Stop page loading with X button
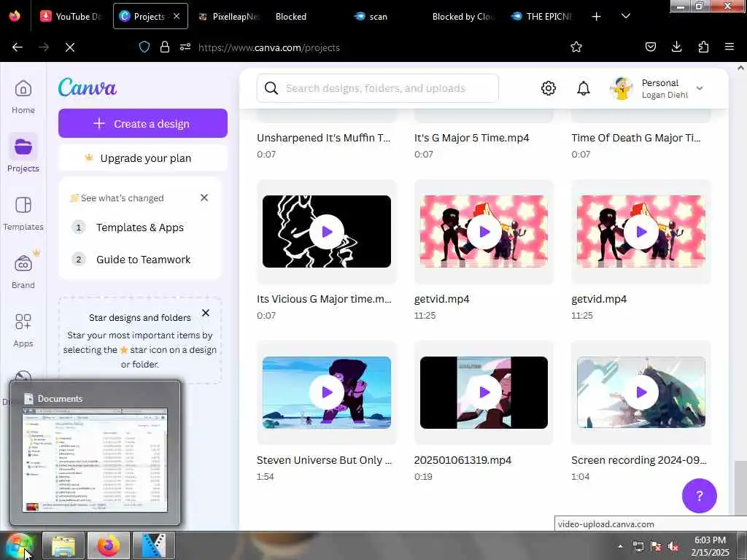The image size is (747, 560). coord(69,47)
